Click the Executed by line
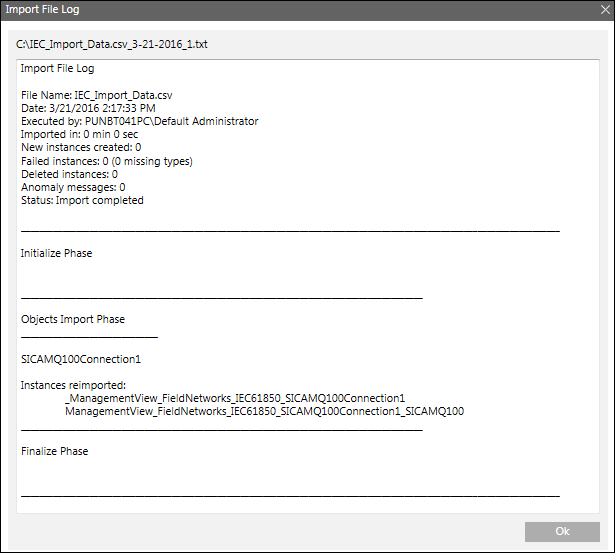615x553 pixels. click(x=139, y=121)
